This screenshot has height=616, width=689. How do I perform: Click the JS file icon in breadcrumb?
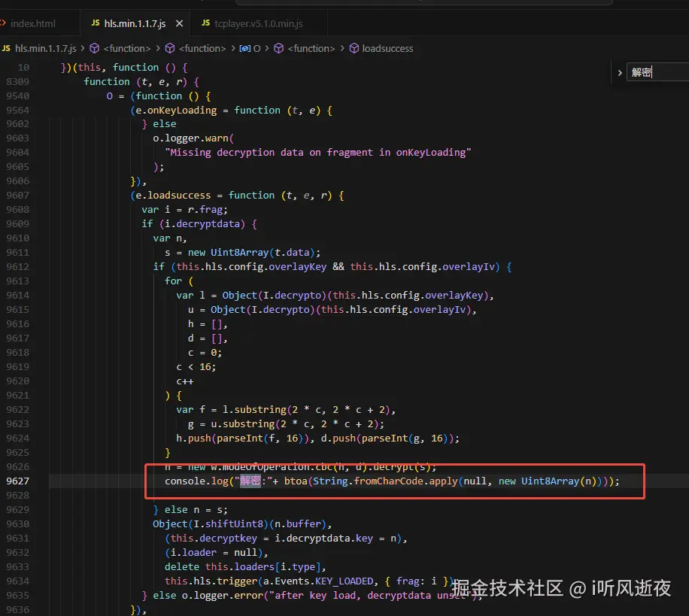[x=6, y=48]
